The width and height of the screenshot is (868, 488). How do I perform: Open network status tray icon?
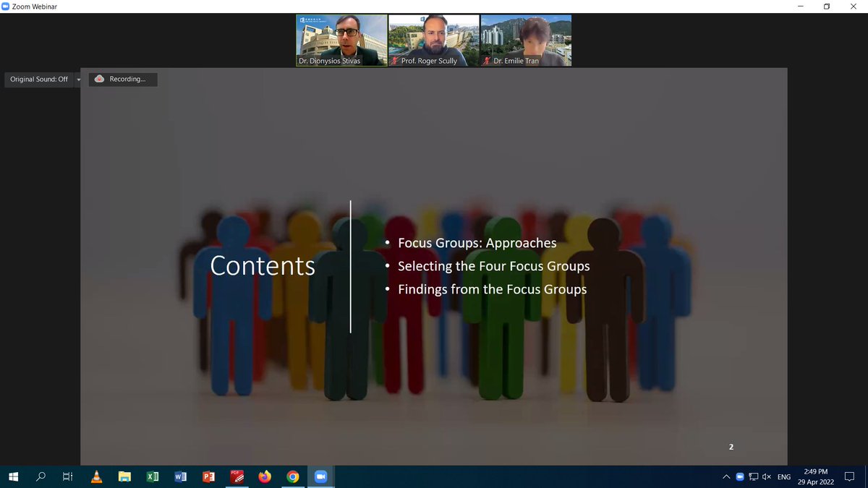pyautogui.click(x=753, y=477)
